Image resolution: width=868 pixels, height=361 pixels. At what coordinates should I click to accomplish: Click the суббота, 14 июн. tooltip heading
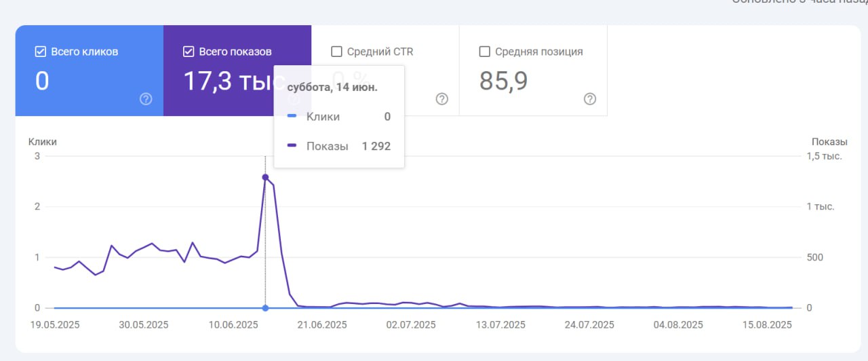(x=332, y=88)
